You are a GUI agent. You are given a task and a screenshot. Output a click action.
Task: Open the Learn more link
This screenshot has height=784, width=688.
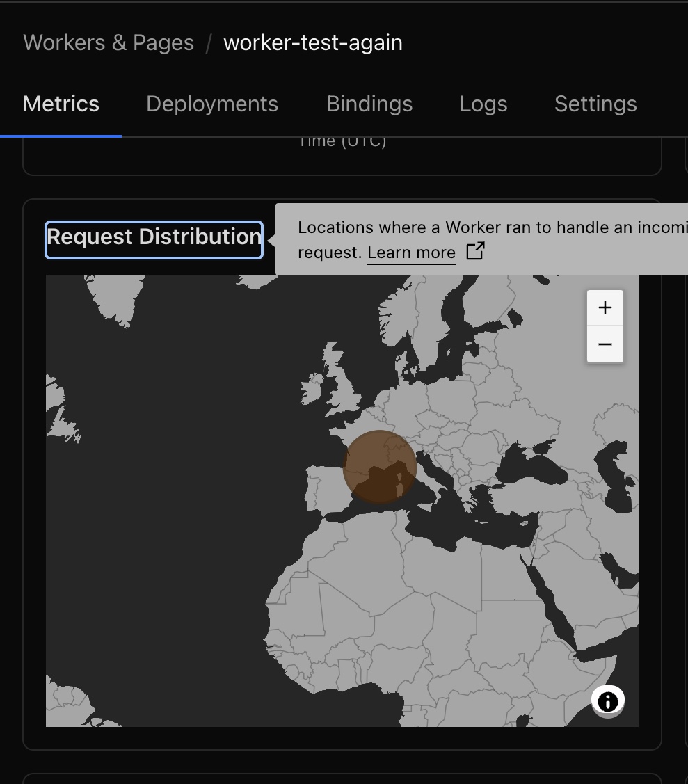click(412, 253)
